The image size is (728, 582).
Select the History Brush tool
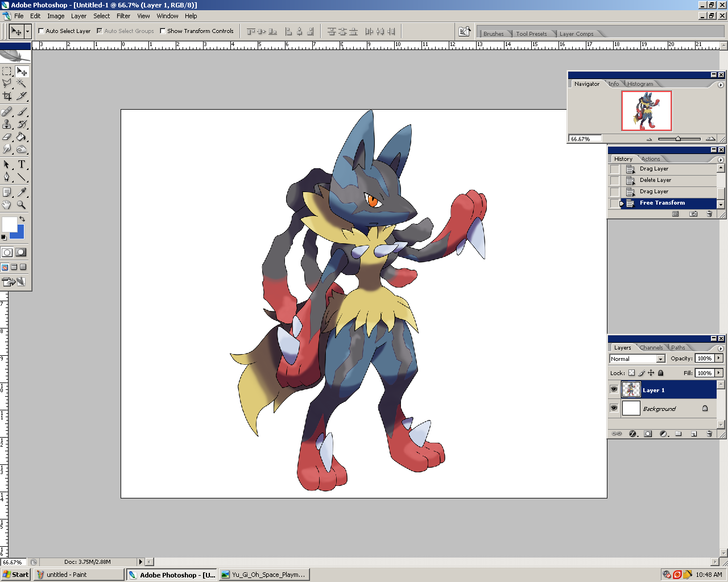coord(22,124)
